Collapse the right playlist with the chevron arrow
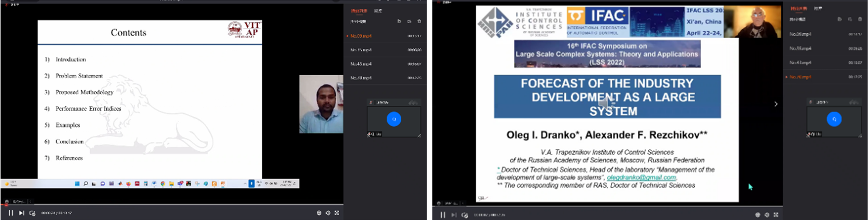Viewport: 868px width, 220px height. click(776, 104)
